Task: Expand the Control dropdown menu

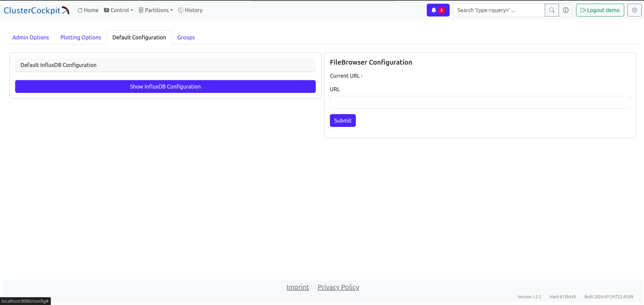Action: (118, 10)
